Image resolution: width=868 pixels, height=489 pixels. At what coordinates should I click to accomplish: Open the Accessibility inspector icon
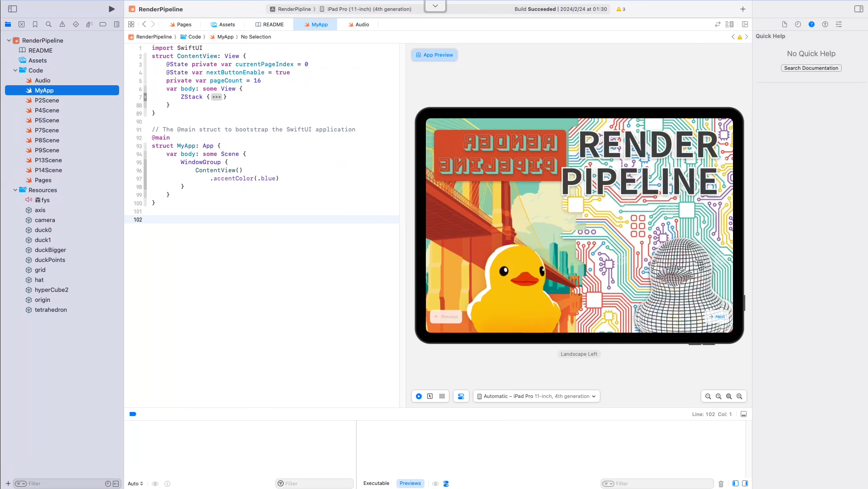pyautogui.click(x=825, y=24)
